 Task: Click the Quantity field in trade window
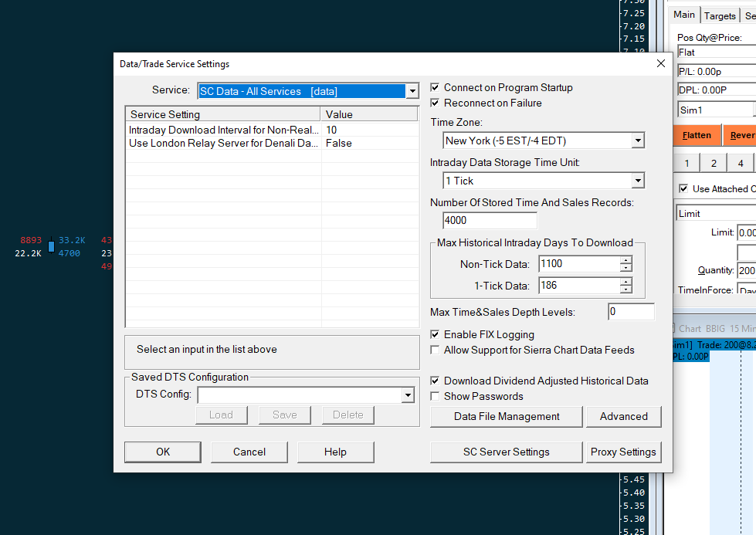[747, 270]
